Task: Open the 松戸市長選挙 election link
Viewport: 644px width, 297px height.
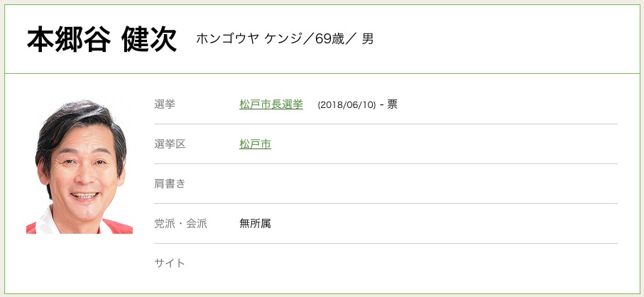Action: pyautogui.click(x=271, y=104)
